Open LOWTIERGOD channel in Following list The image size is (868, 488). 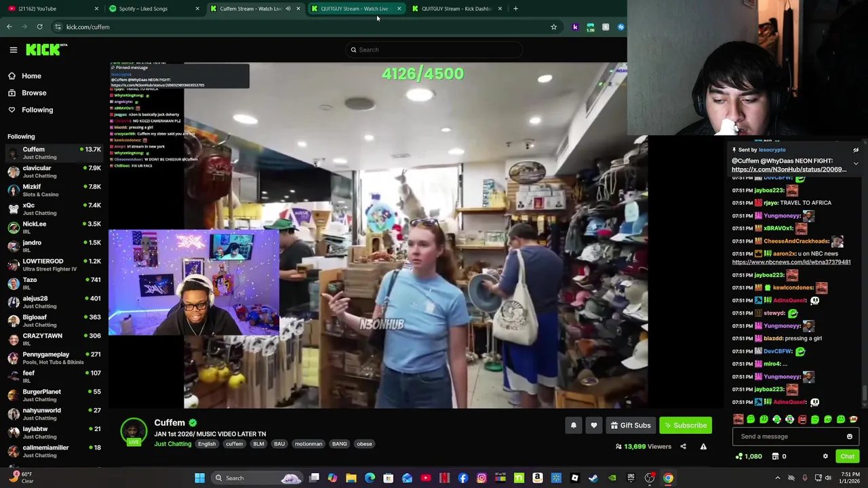tap(54, 265)
